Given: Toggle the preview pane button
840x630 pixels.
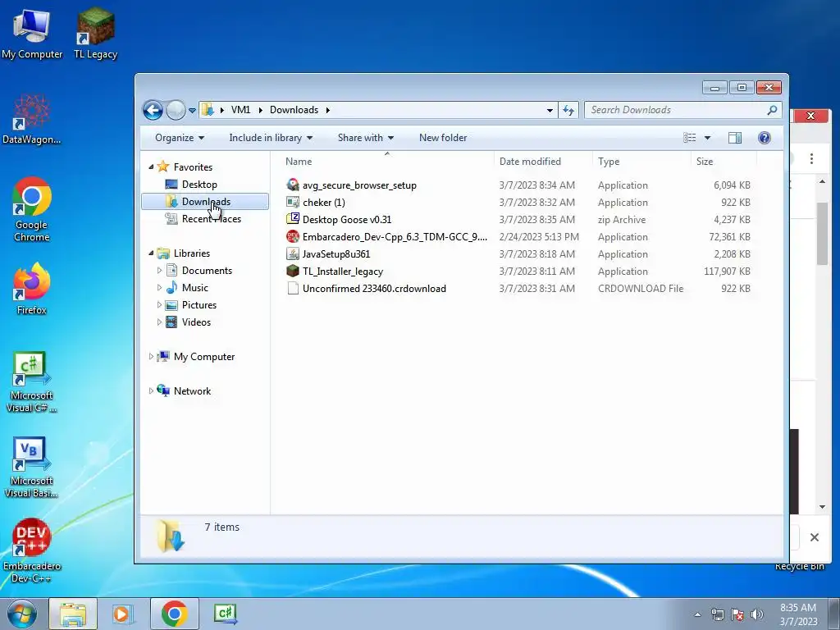Looking at the screenshot, I should click(735, 138).
